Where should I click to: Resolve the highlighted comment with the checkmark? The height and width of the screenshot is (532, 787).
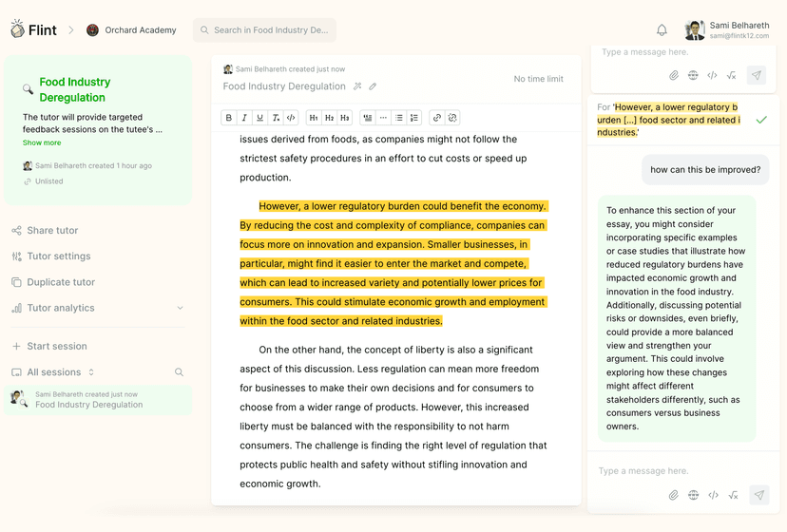(761, 120)
